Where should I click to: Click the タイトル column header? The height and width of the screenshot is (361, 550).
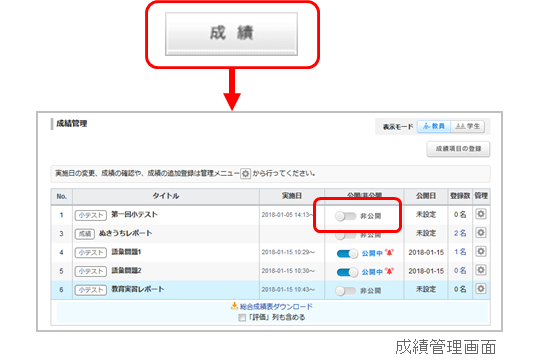tap(166, 196)
